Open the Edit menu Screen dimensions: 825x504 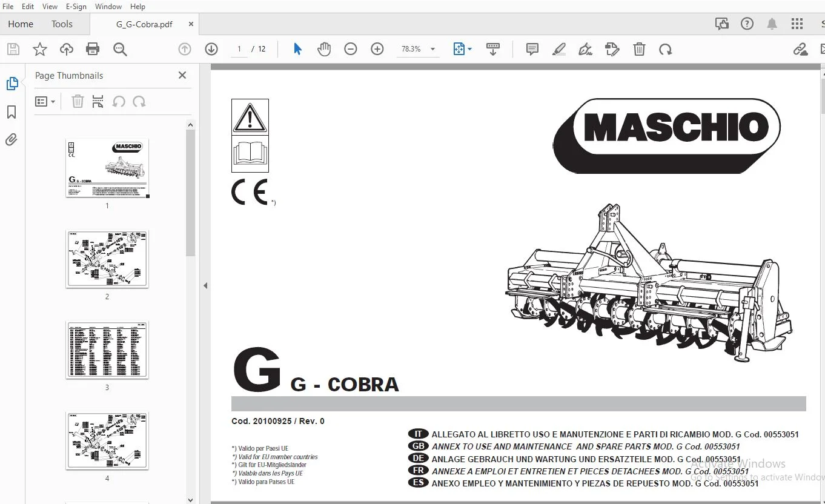click(28, 6)
